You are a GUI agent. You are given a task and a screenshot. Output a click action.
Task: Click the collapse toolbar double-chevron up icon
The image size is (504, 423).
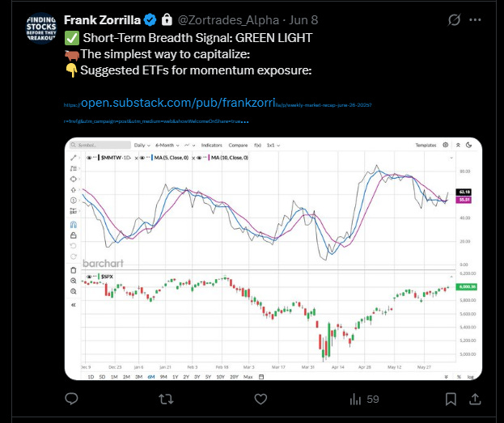coord(458,145)
